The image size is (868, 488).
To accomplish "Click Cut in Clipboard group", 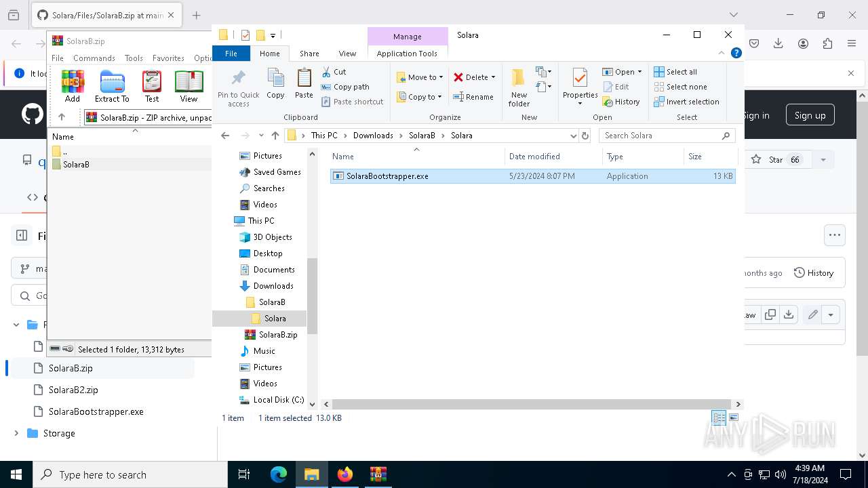I will 334,72.
